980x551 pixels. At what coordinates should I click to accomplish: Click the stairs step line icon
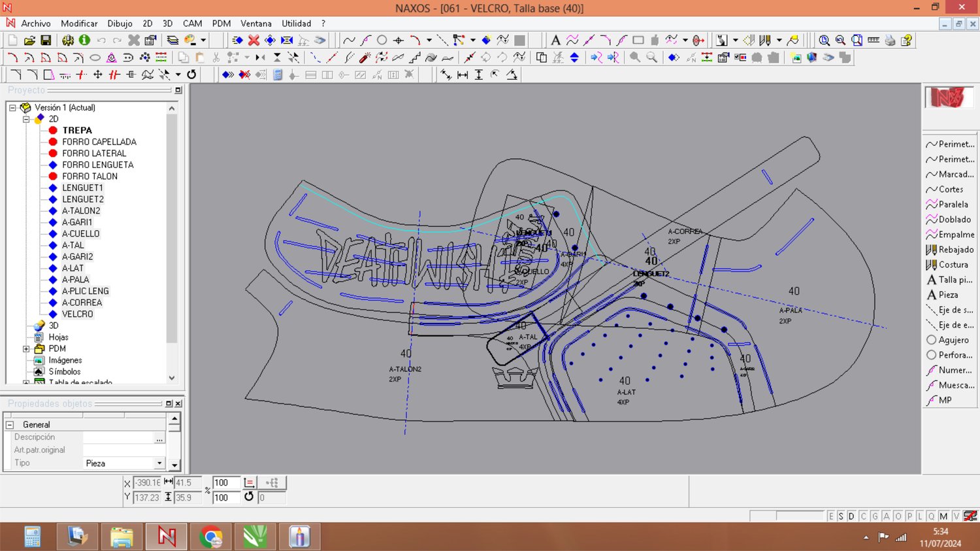415,58
